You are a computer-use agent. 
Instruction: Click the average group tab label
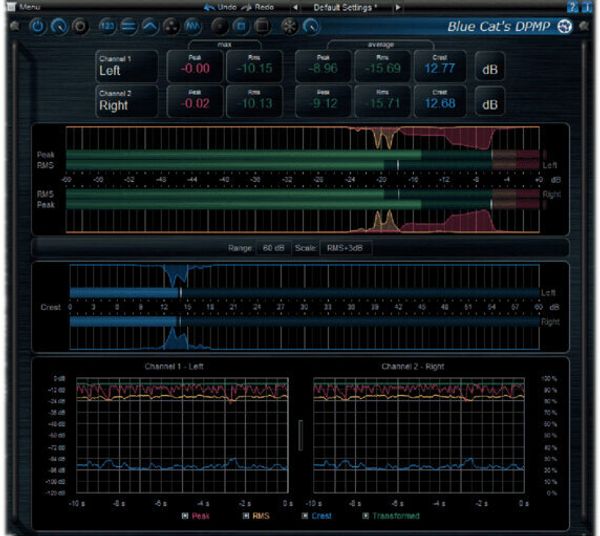pos(381,44)
